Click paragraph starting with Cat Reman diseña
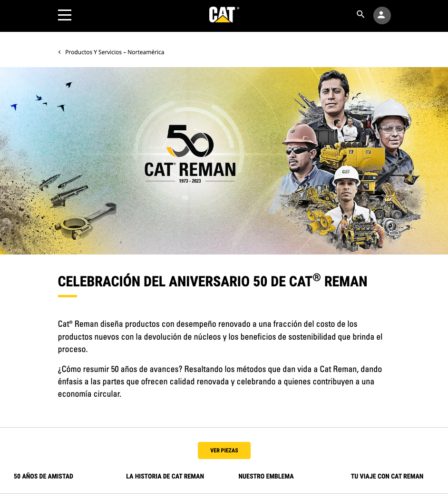 (220, 337)
